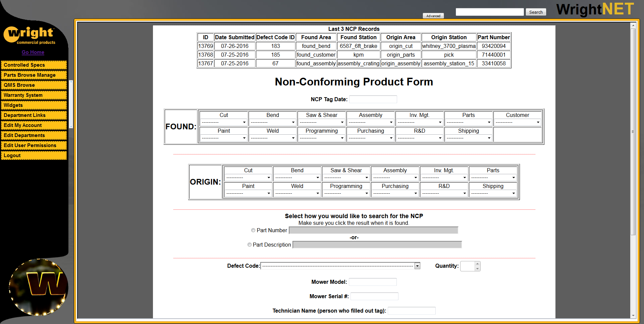The height and width of the screenshot is (324, 644).
Task: Follow the Go Home link
Action: pyautogui.click(x=33, y=52)
